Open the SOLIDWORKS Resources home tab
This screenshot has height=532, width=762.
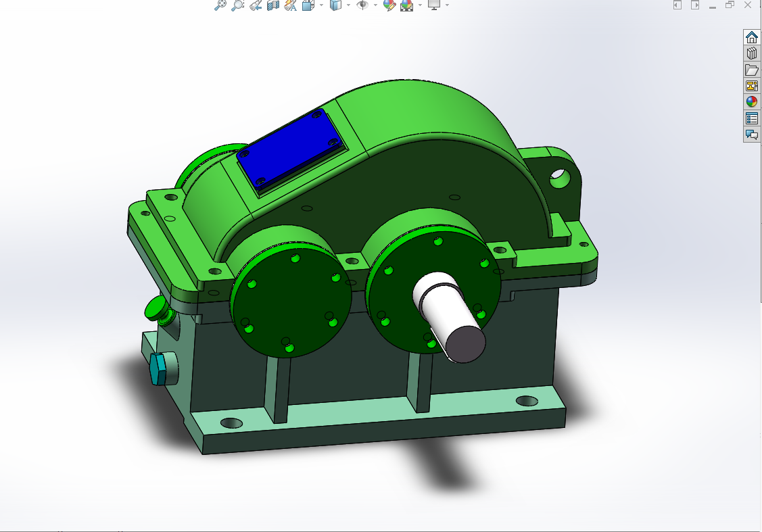[x=751, y=37]
